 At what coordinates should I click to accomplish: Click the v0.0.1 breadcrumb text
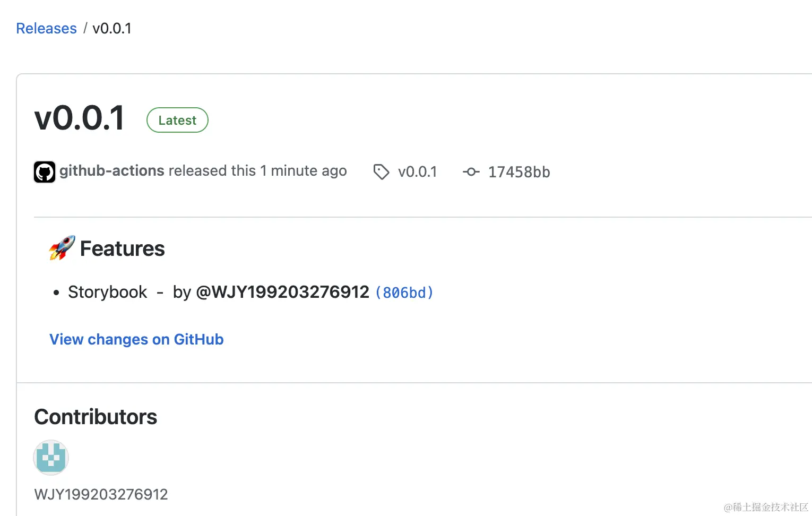[112, 28]
